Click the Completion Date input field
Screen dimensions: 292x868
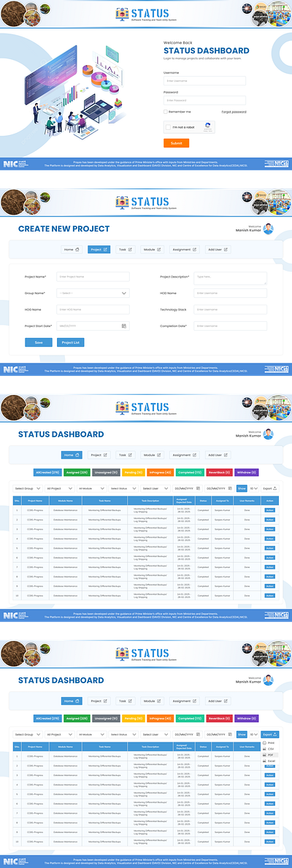pos(230,326)
